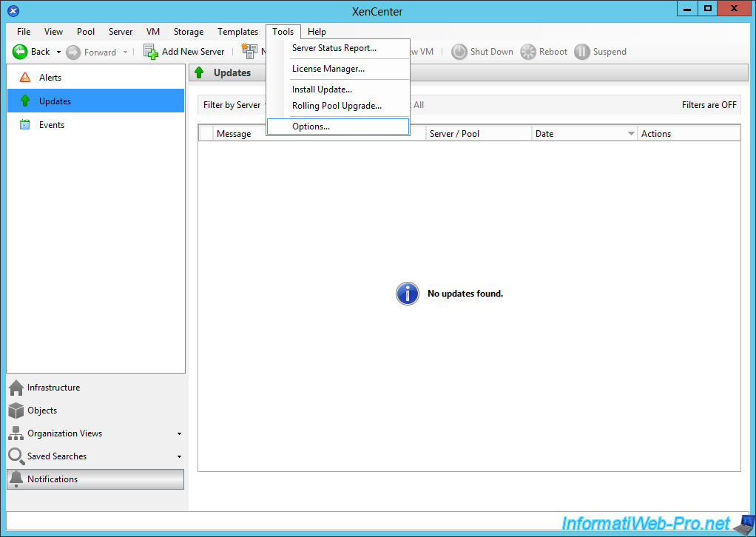Click the Shut Down power icon
Image resolution: width=756 pixels, height=537 pixels.
tap(459, 52)
